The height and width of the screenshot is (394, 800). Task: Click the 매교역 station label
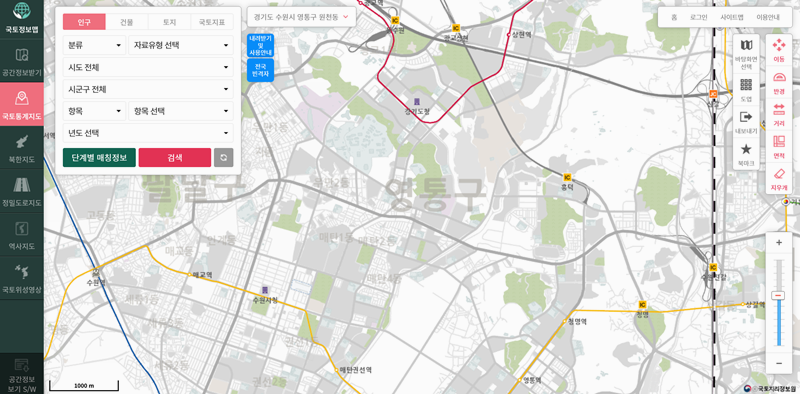pos(202,275)
